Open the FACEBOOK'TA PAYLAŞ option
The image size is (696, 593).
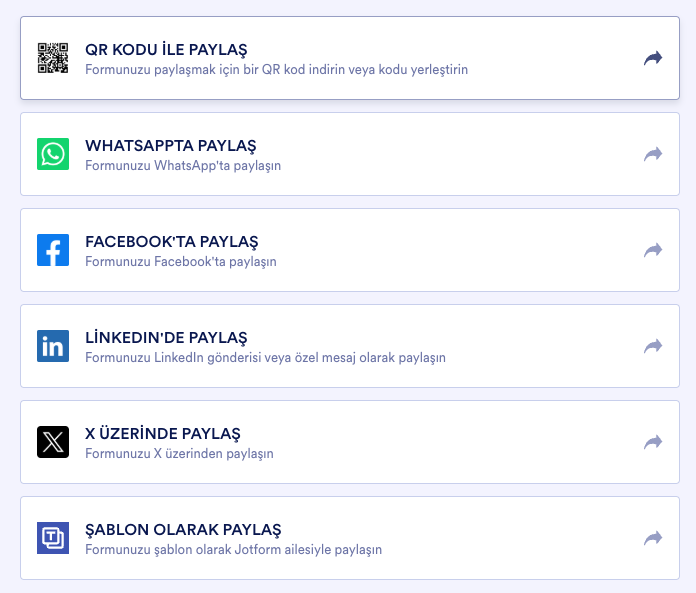coord(172,241)
